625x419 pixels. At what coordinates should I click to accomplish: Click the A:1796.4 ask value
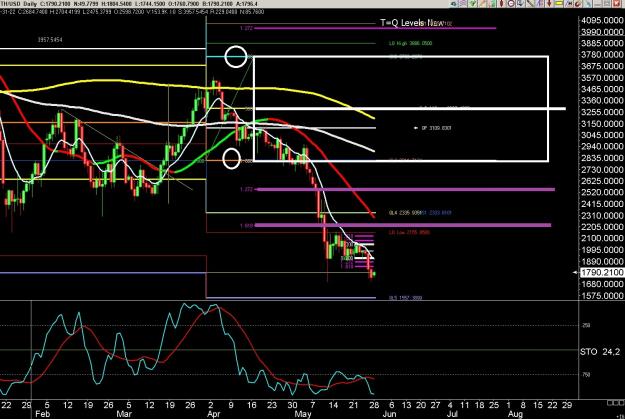246,4
